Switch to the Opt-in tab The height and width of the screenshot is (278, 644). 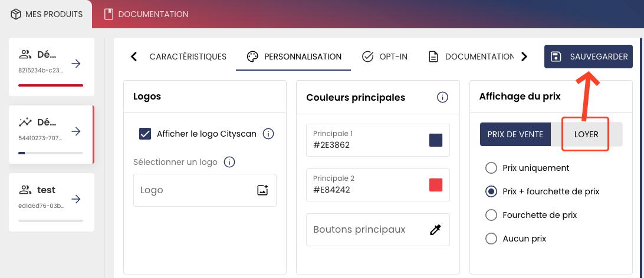tap(385, 57)
